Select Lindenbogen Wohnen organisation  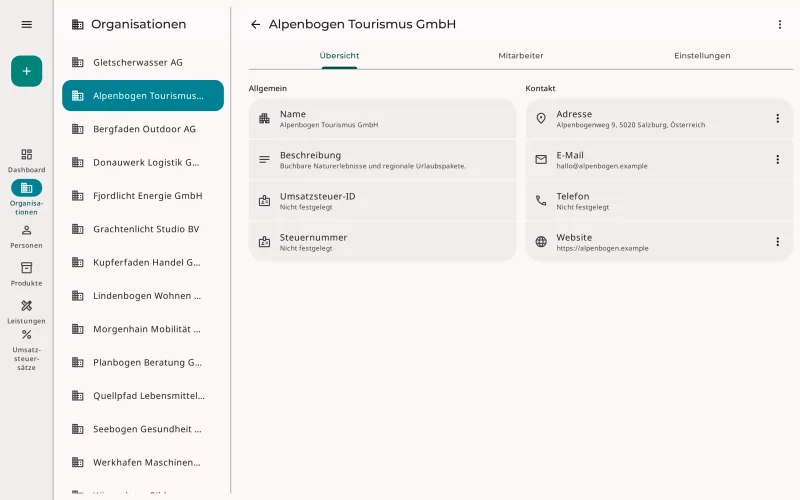point(143,295)
